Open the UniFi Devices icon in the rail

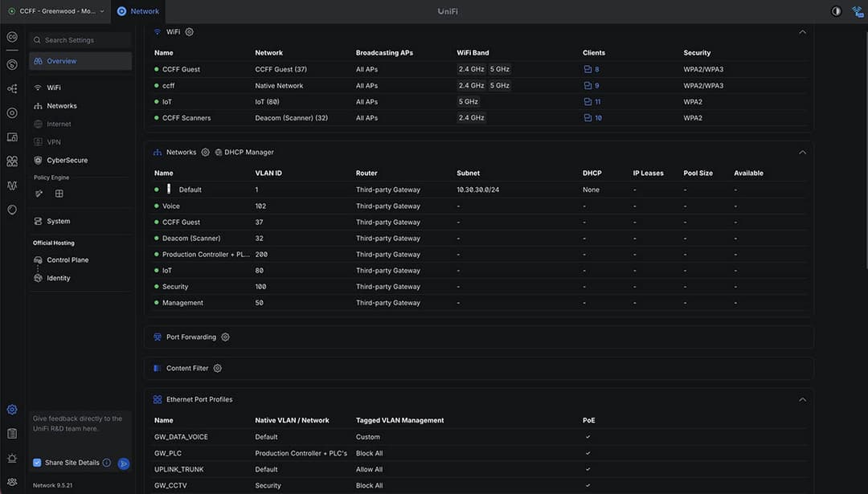tap(11, 112)
